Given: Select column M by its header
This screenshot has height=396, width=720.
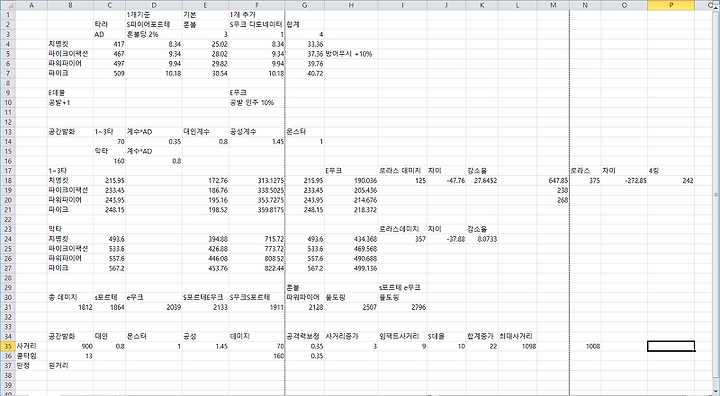Looking at the screenshot, I should coord(553,5).
